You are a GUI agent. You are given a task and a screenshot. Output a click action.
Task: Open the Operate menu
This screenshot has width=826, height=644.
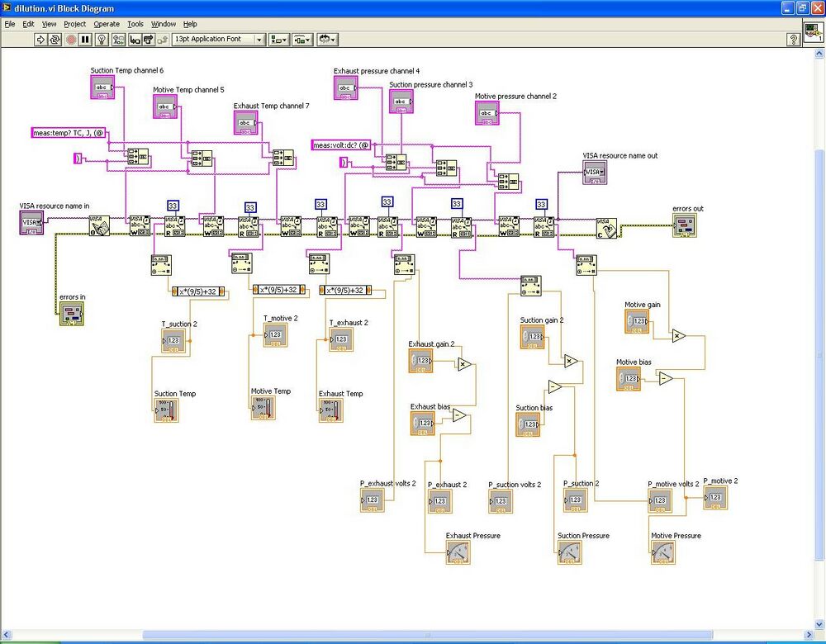pos(107,24)
